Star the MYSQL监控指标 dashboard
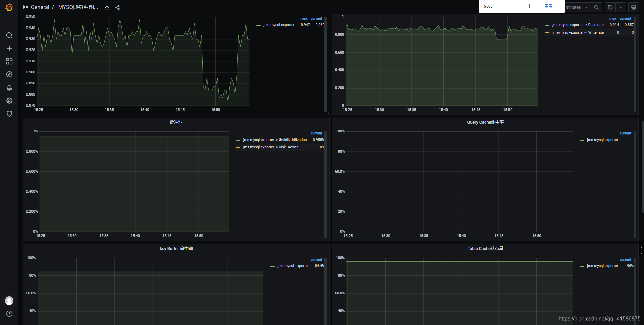Screen dimensions: 644x325 coord(107,7)
